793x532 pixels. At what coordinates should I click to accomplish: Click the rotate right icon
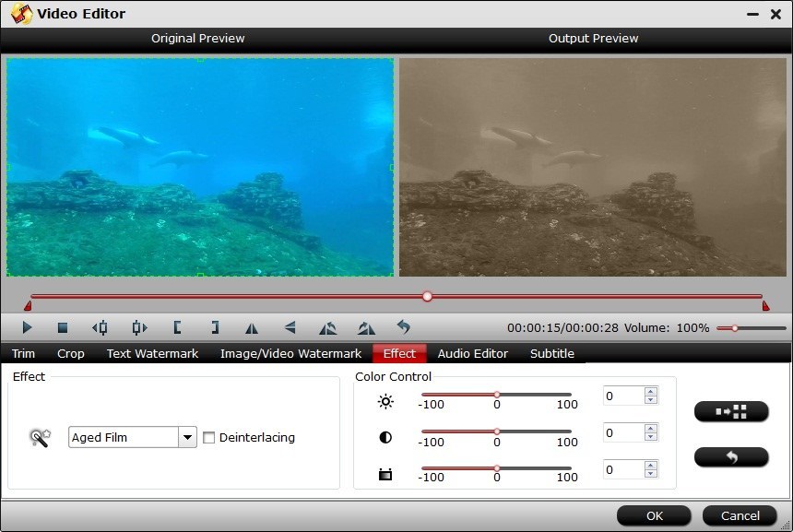pos(365,327)
